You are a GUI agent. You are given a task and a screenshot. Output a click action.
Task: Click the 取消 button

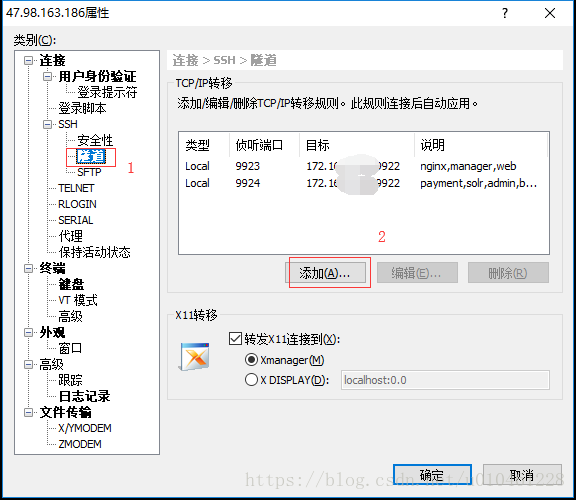[x=522, y=475]
